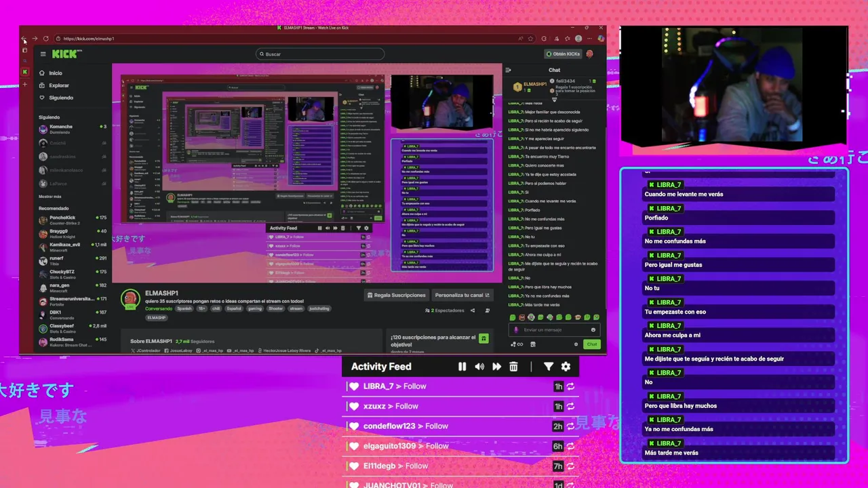
Task: Click the KICK logo
Action: point(66,54)
